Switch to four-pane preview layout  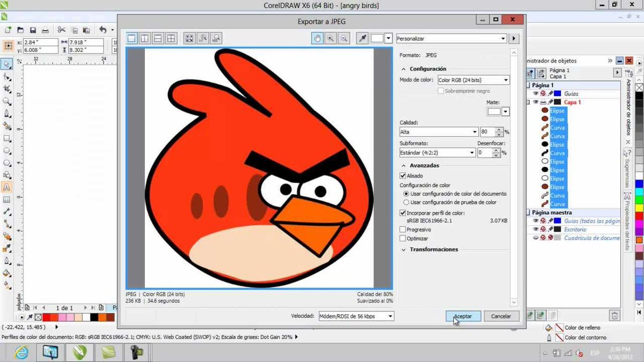pyautogui.click(x=171, y=38)
